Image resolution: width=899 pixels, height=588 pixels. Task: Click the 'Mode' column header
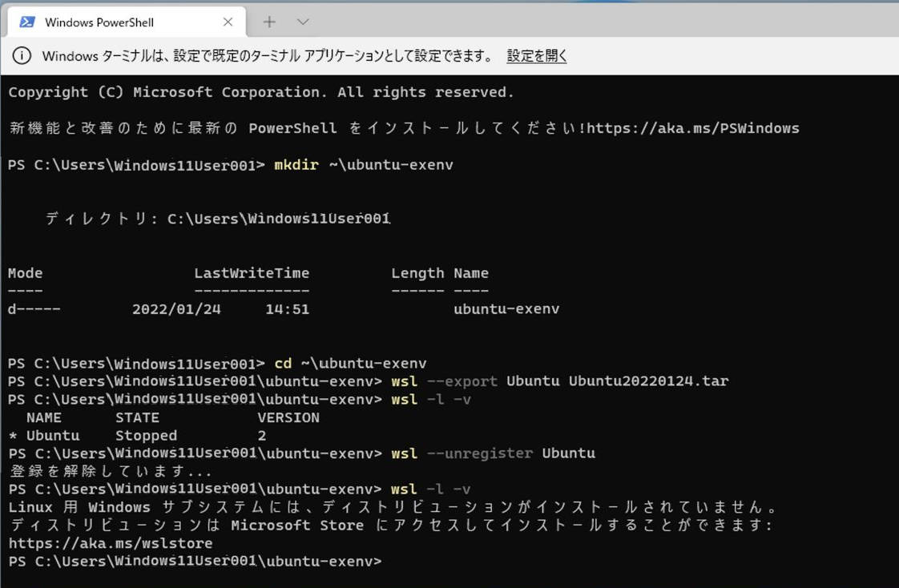(x=25, y=273)
